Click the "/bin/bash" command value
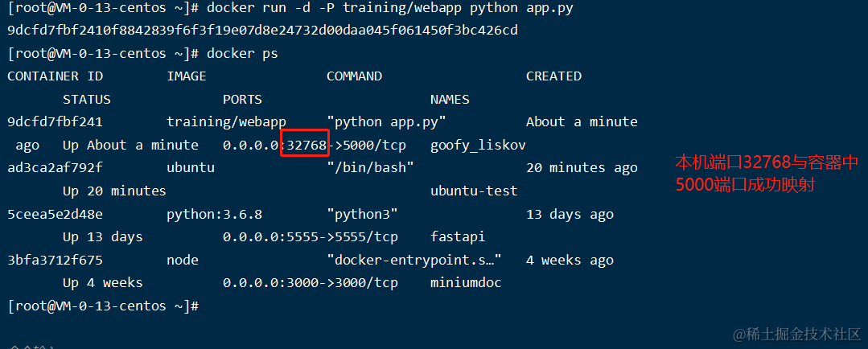This screenshot has height=349, width=868. click(x=370, y=168)
